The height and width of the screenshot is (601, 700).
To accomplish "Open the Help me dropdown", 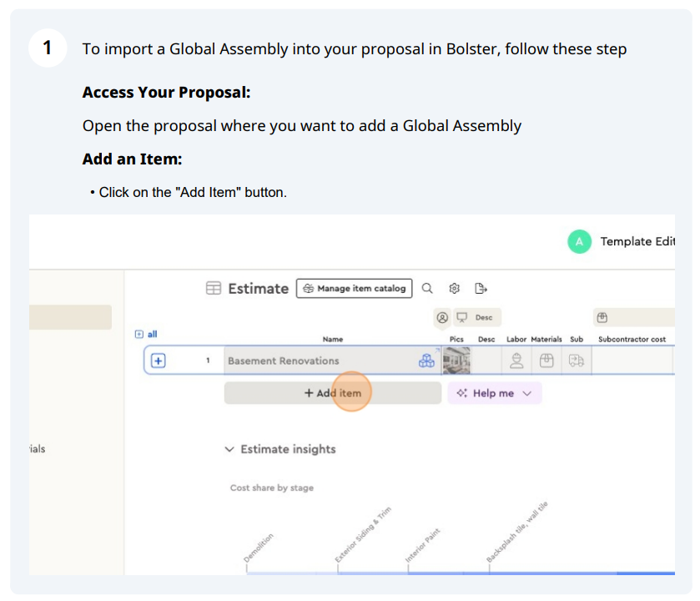I will (495, 393).
